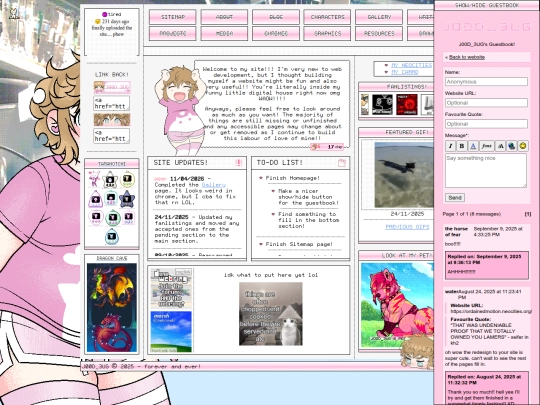540x405 pixels.
Task: Select the blue teardrop Tamagotchi at bottom
Action: (112, 237)
